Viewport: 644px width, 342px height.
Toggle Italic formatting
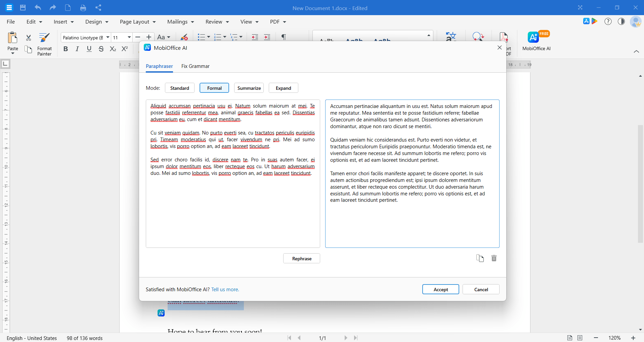[77, 49]
